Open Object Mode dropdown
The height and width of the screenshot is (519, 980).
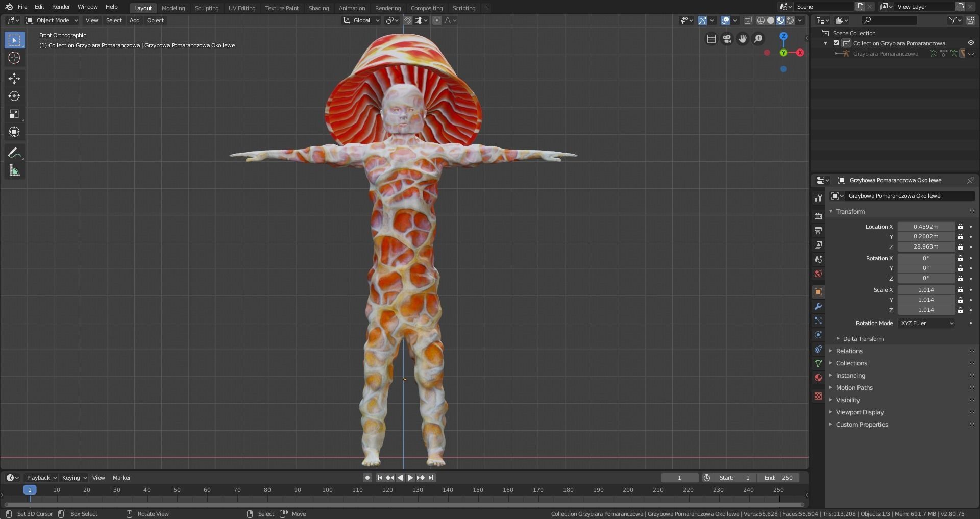[52, 20]
